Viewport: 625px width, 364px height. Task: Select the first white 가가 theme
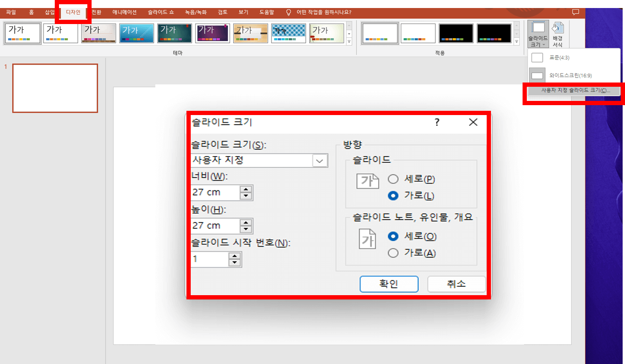pyautogui.click(x=22, y=33)
